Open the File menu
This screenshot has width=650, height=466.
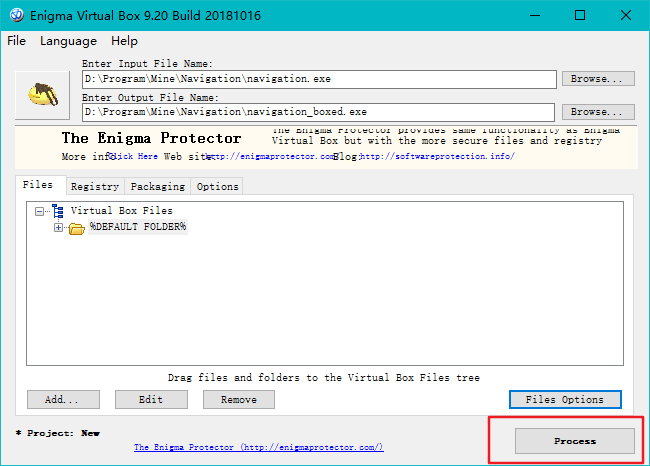tap(17, 41)
